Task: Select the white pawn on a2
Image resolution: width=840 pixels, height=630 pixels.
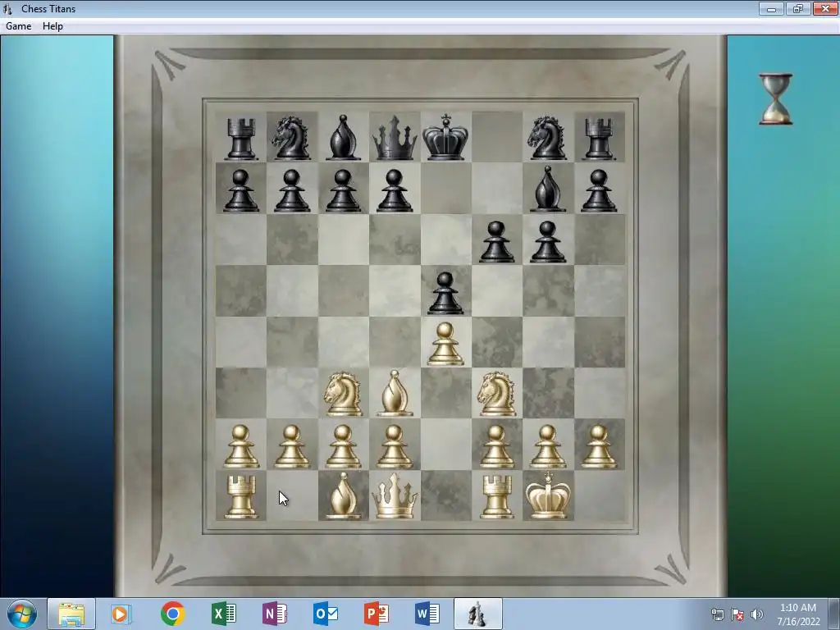Action: 241,446
